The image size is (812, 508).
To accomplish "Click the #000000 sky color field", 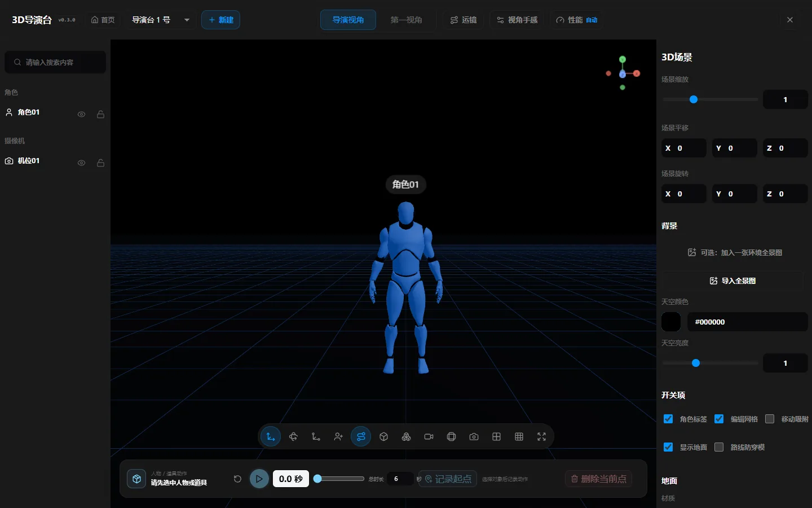I will 747,322.
